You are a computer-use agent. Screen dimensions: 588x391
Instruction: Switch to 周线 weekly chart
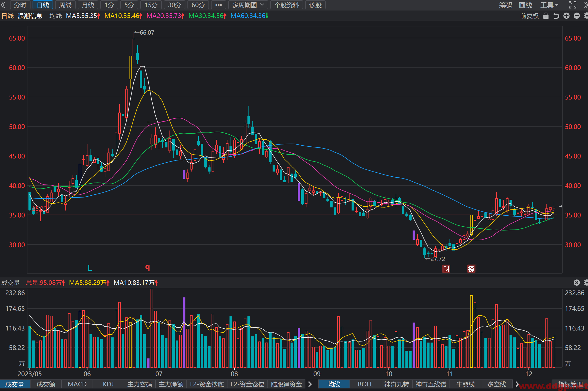(x=65, y=5)
